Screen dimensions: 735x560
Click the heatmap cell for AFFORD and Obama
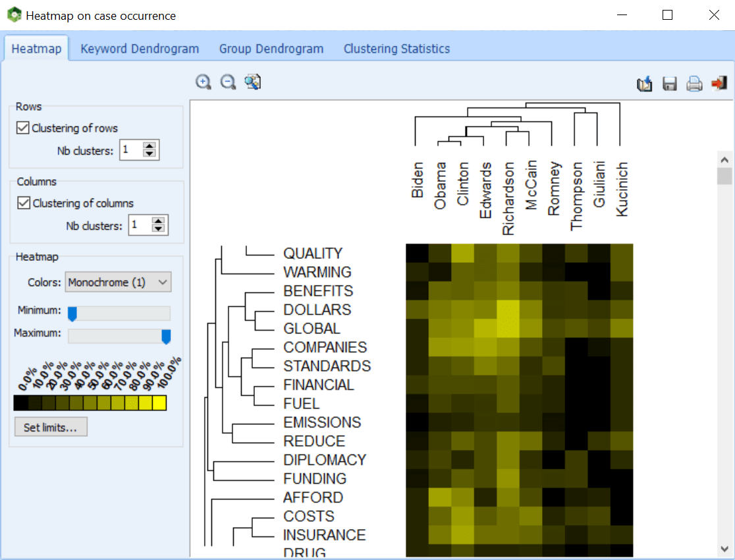pyautogui.click(x=440, y=497)
